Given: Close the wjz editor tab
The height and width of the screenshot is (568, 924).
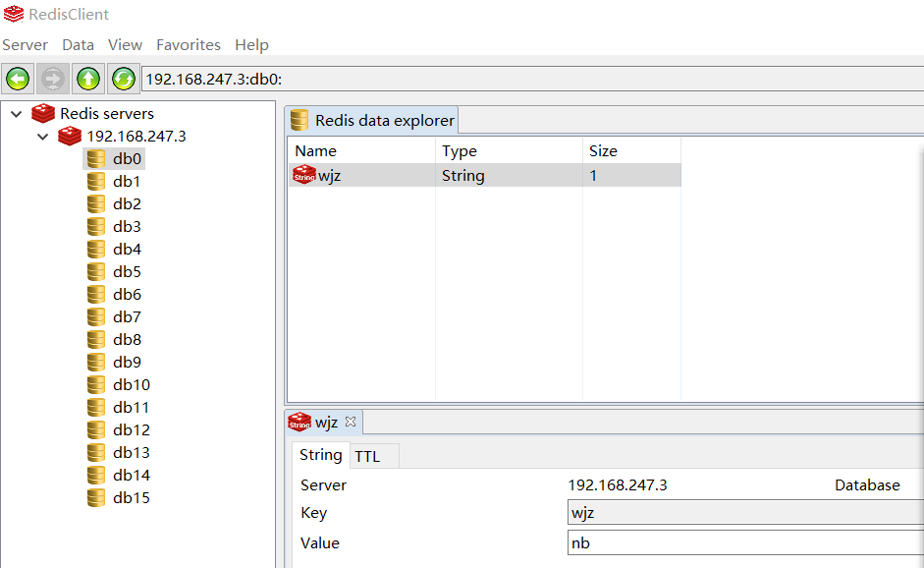Looking at the screenshot, I should click(x=351, y=422).
